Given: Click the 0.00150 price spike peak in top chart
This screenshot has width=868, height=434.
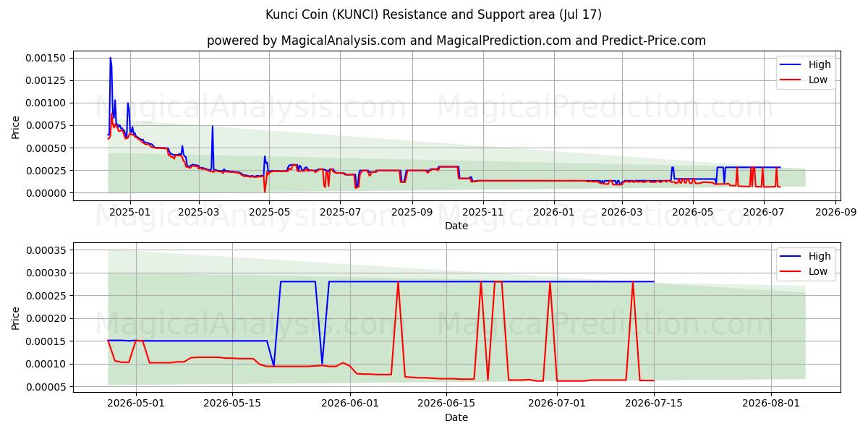Looking at the screenshot, I should click(x=110, y=58).
